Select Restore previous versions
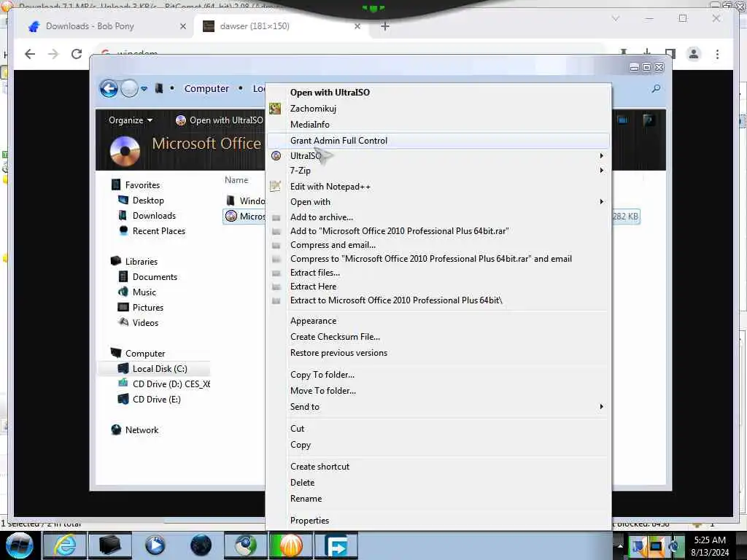Screen dimensions: 747x560 pyautogui.click(x=338, y=353)
